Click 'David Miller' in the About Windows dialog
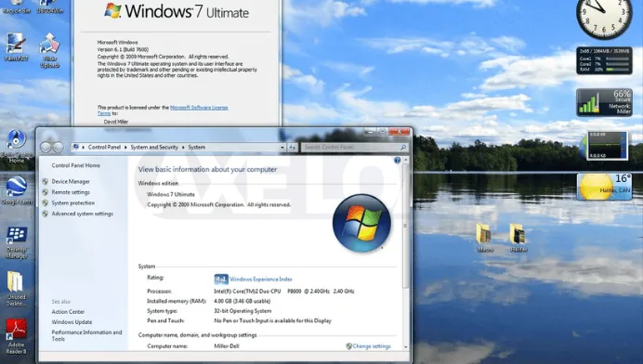The width and height of the screenshot is (643, 364). pyautogui.click(x=116, y=122)
